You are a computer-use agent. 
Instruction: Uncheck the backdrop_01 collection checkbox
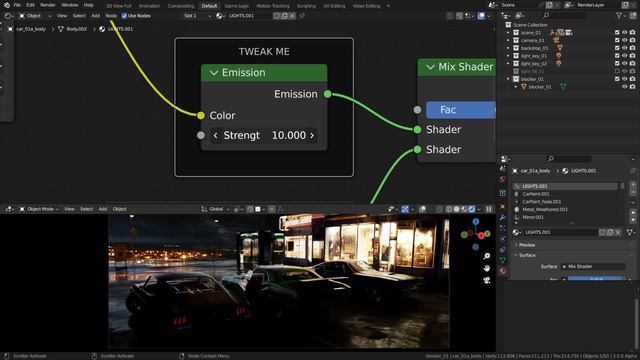pos(617,48)
